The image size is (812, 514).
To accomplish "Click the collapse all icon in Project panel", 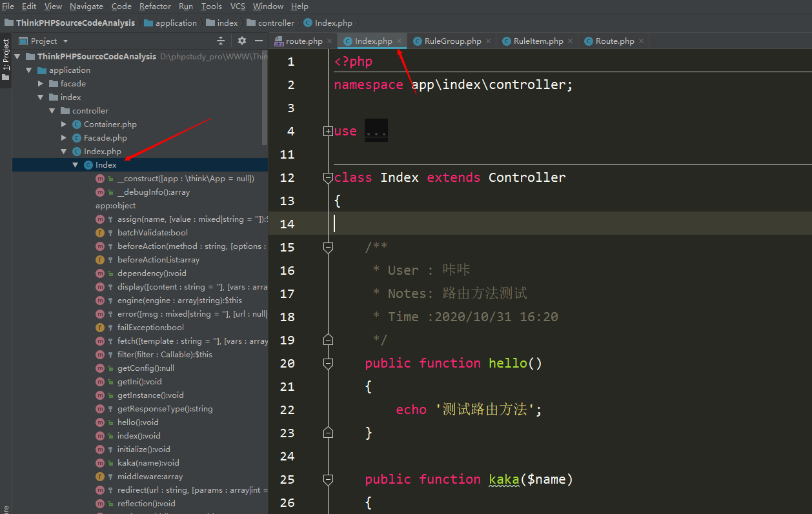I will 221,41.
